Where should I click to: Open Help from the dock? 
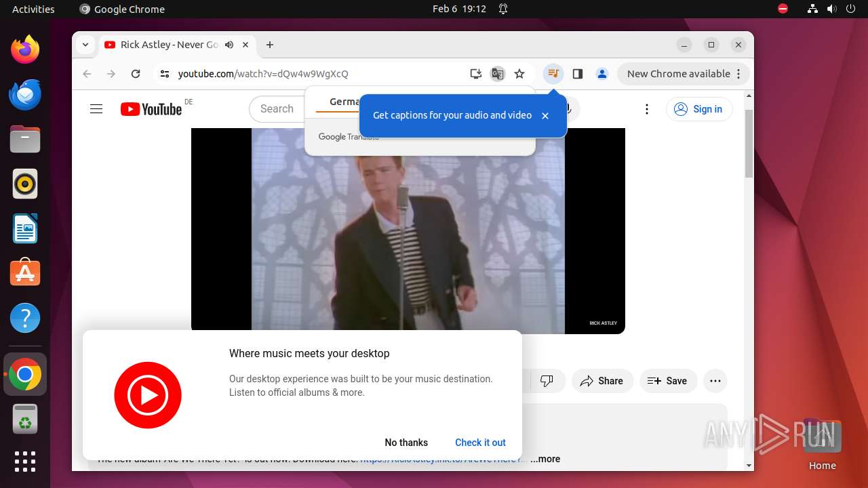(x=25, y=318)
